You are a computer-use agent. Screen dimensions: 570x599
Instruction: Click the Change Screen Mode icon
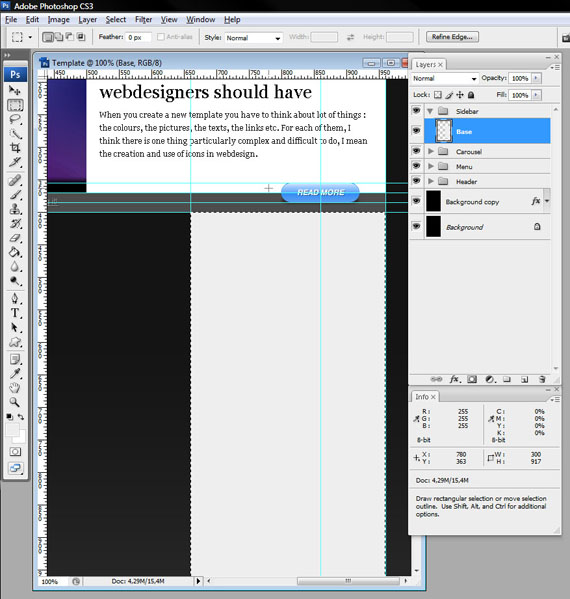click(x=15, y=468)
